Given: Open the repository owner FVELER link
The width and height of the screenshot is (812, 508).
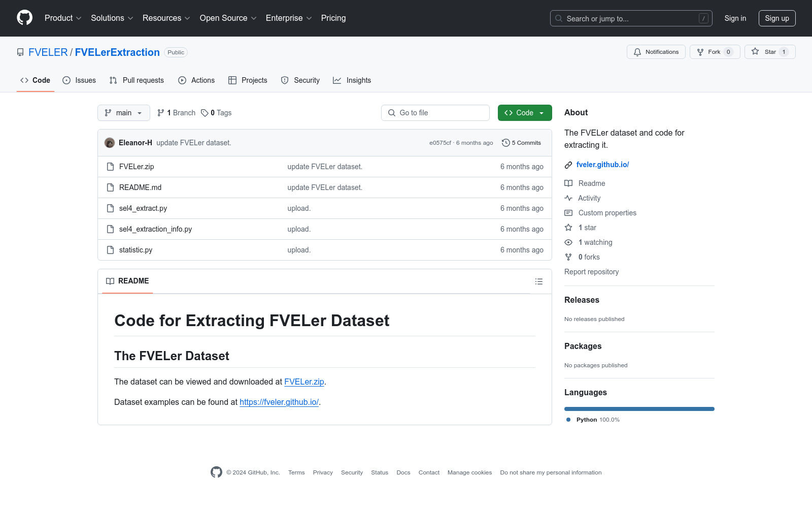Looking at the screenshot, I should (48, 52).
